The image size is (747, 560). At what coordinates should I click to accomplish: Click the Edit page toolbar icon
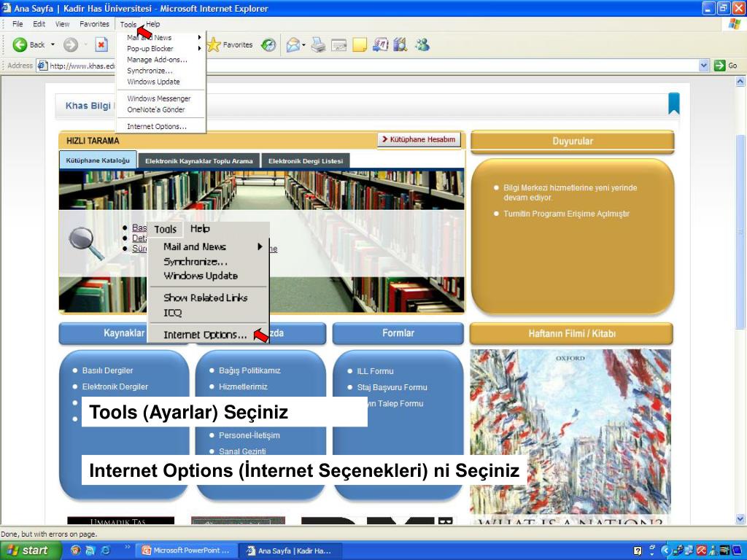pyautogui.click(x=338, y=44)
